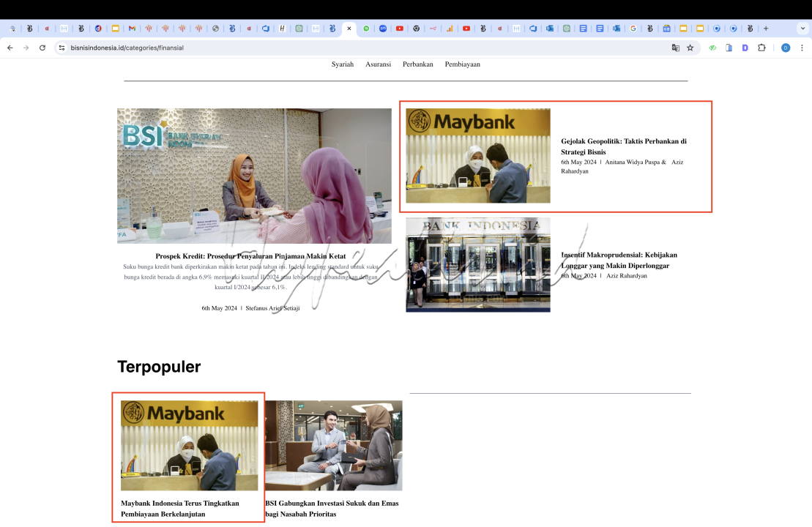Image resolution: width=812 pixels, height=527 pixels.
Task: Open Chrome's three-dot menu
Action: [802, 48]
